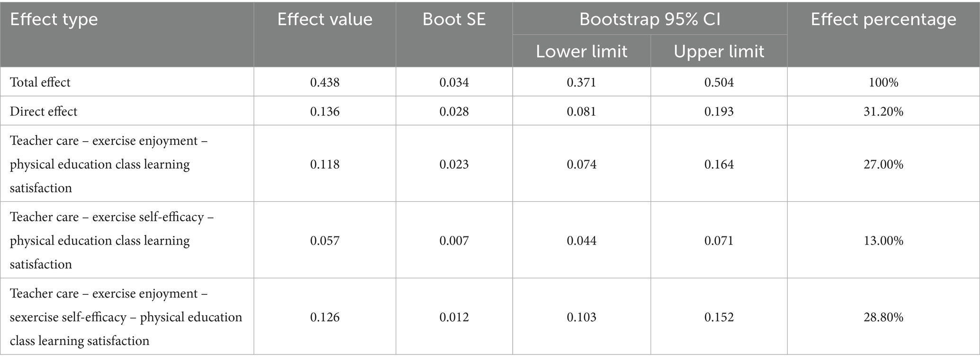980x363 pixels.
Task: Click the Effect type column header
Action: (54, 19)
